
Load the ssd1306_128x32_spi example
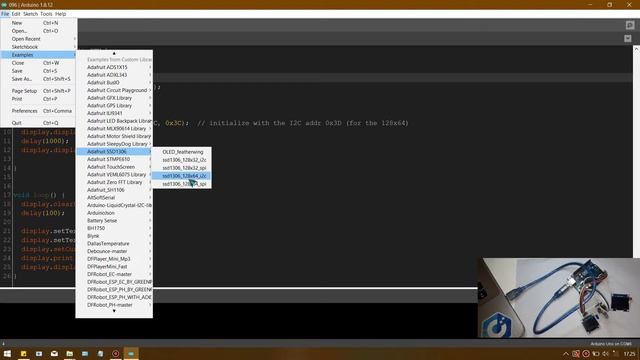pos(182,168)
